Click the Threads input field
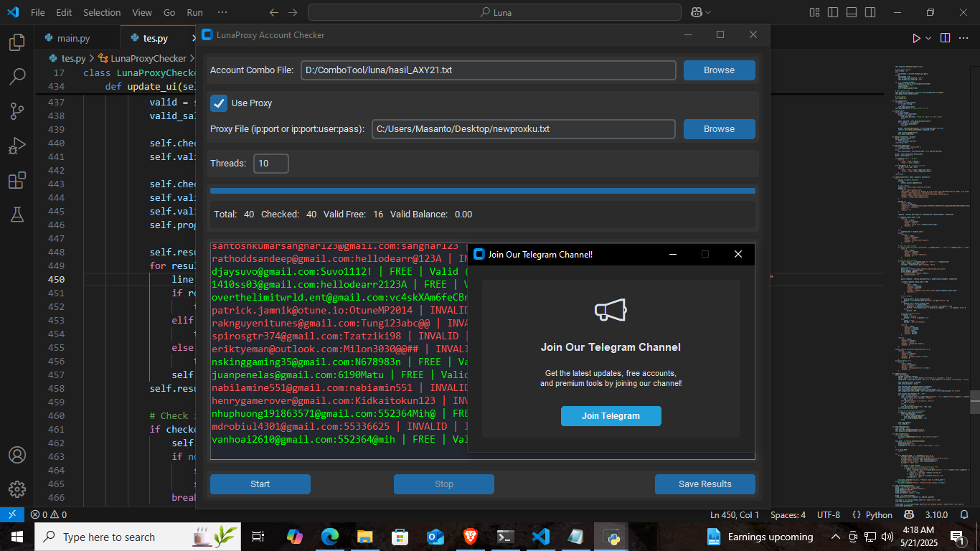Screen dimensions: 980x551 coord(270,164)
